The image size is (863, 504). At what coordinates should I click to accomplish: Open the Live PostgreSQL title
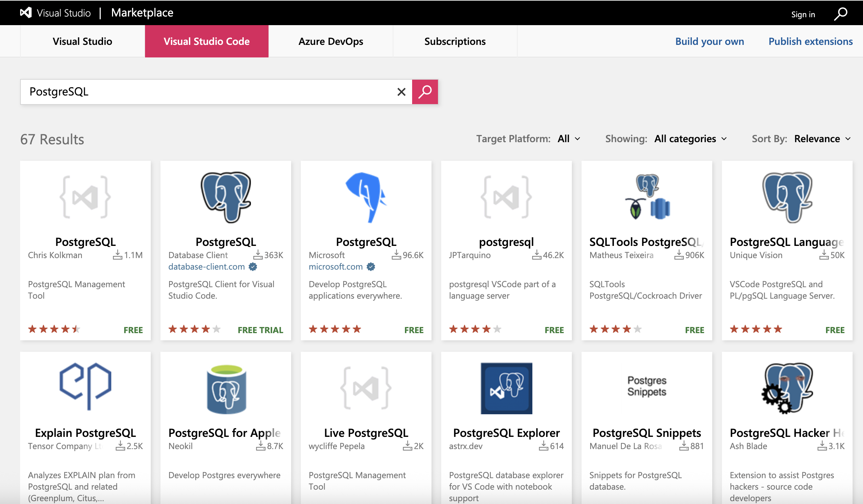click(x=366, y=433)
